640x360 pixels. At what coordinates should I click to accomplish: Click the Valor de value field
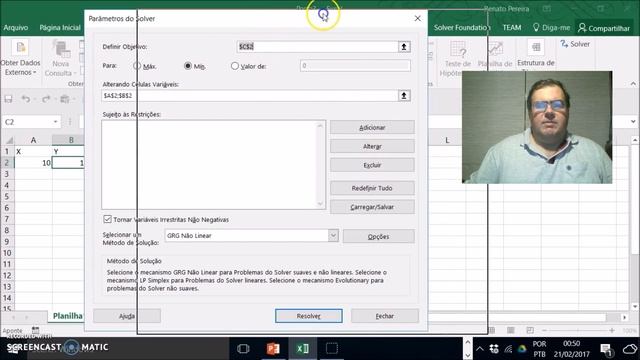pyautogui.click(x=355, y=66)
